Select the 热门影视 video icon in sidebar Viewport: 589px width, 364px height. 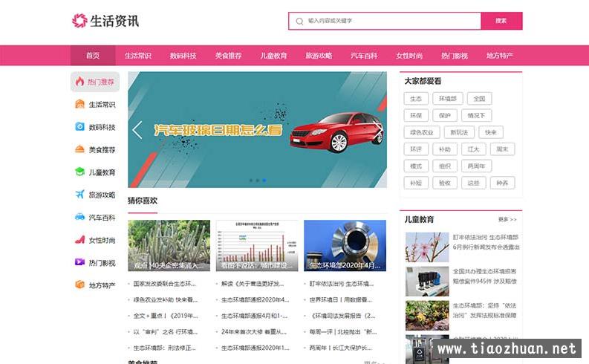pos(79,261)
